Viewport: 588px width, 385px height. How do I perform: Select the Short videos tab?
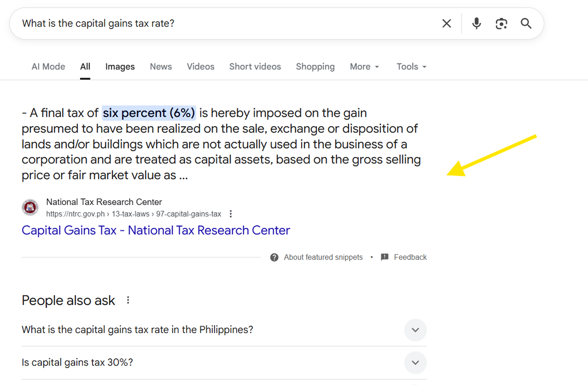[x=255, y=67]
